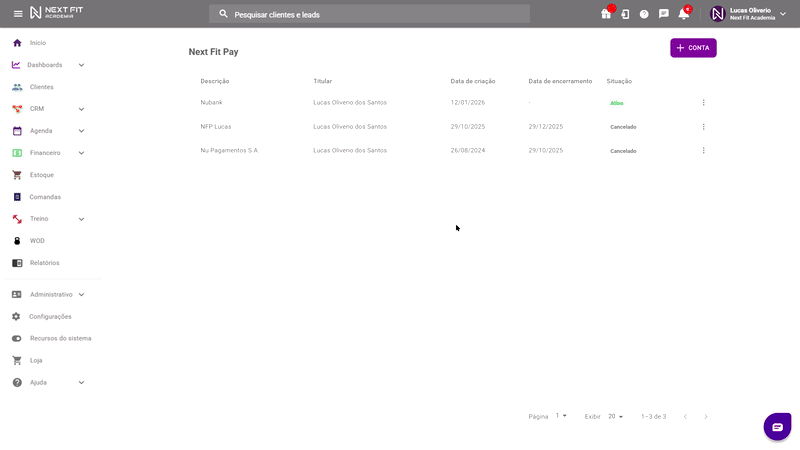Open the options menu for Nu Pagamentos S.A. row
This screenshot has width=800, height=450.
coord(703,151)
